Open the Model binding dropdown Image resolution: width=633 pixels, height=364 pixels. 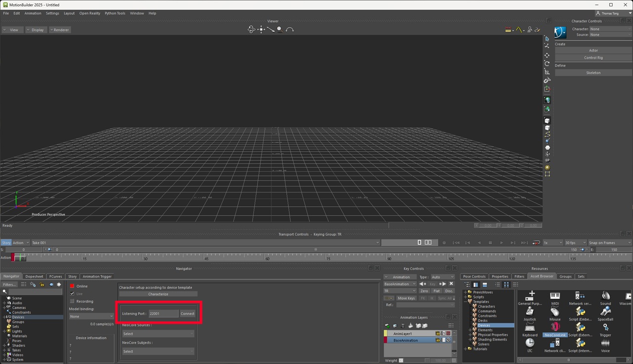(x=91, y=317)
